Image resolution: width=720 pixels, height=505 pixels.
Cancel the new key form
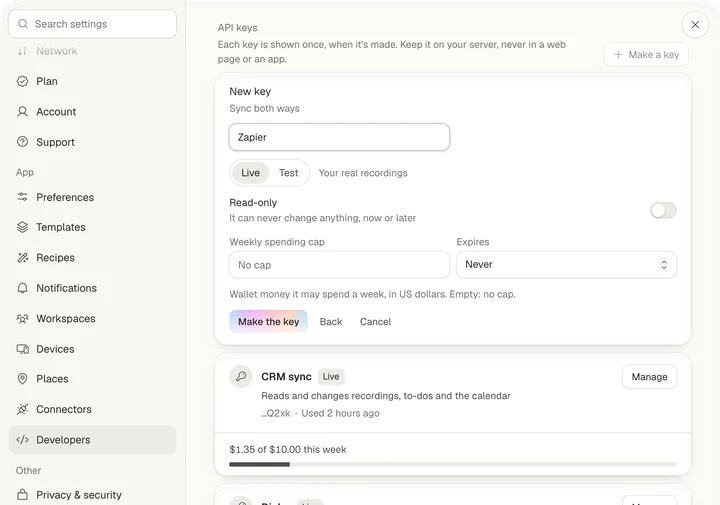[x=376, y=322]
